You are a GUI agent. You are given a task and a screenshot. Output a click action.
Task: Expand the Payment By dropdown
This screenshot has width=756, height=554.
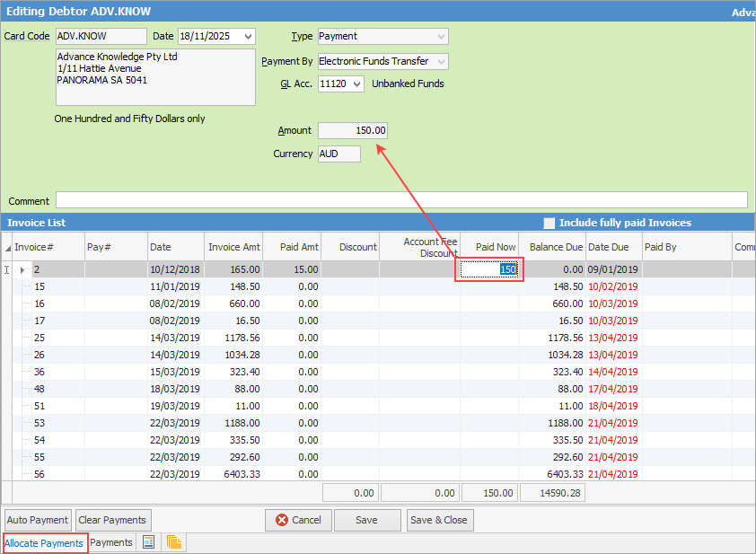441,62
